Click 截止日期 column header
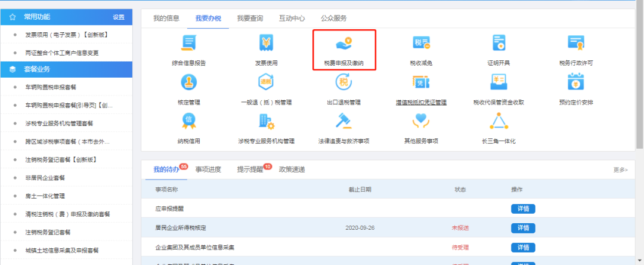 (360, 189)
